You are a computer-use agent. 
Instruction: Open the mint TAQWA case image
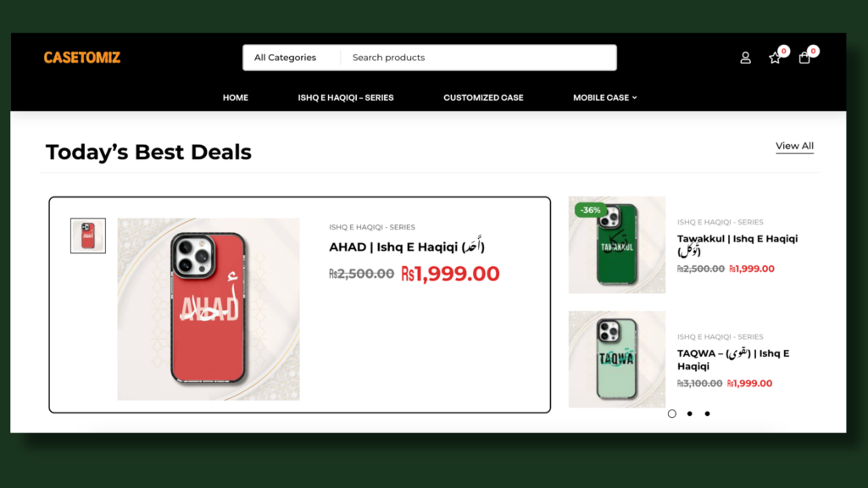(617, 359)
